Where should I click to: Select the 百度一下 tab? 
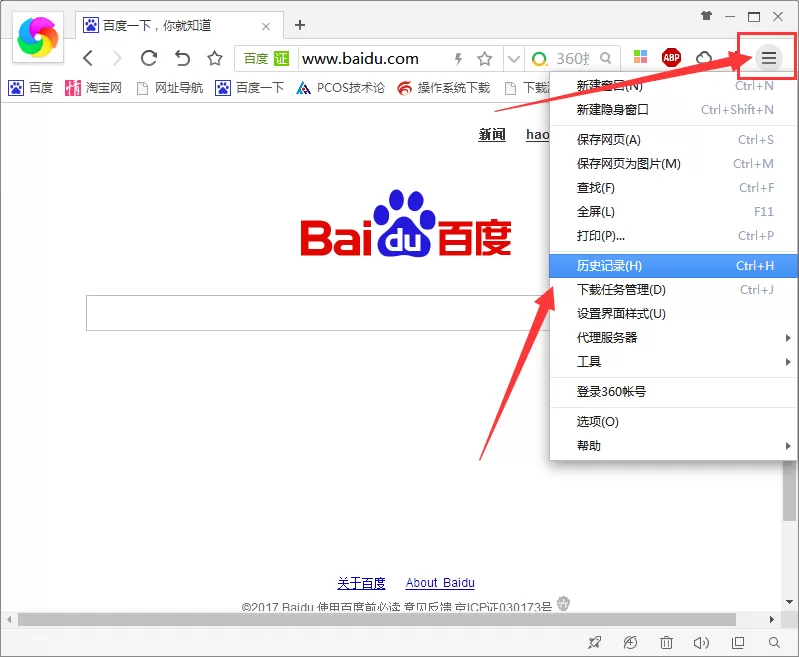[179, 25]
